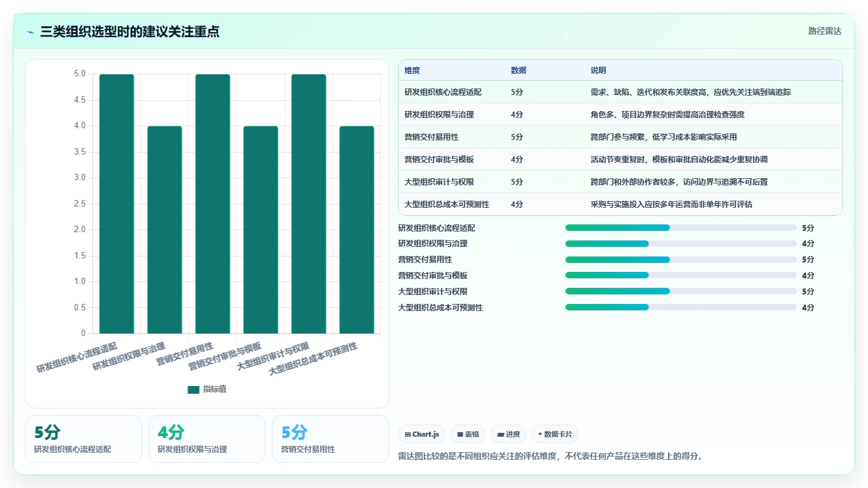Screen dimensions: 868x488
Task: Click the 维度 column header
Action: tap(412, 70)
